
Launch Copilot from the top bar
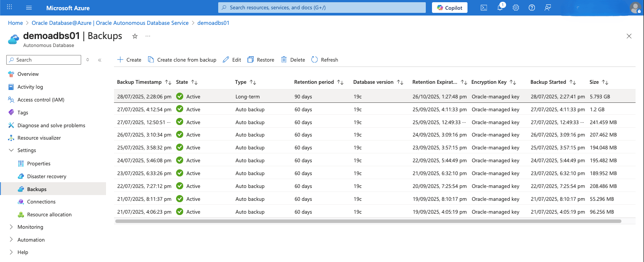pos(449,8)
